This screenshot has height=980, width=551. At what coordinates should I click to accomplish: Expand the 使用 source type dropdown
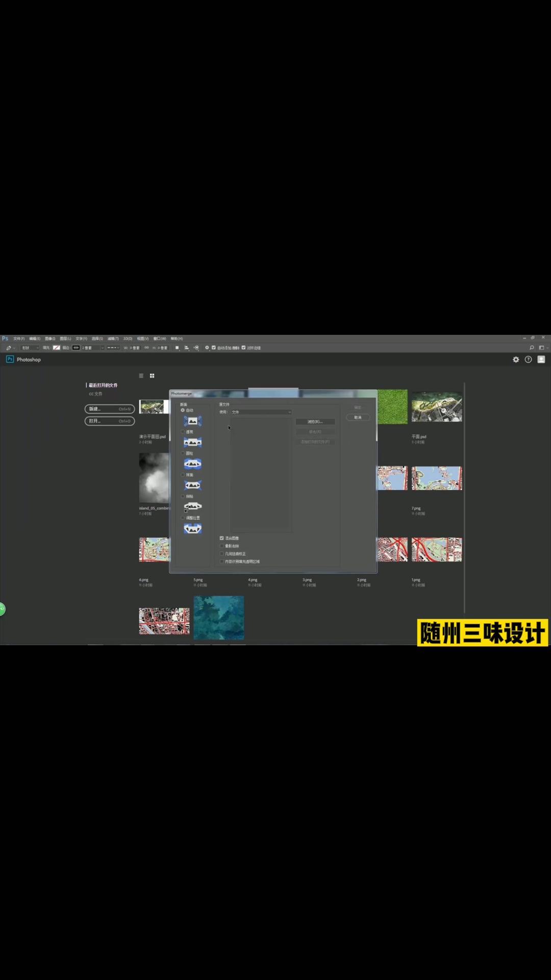[261, 412]
